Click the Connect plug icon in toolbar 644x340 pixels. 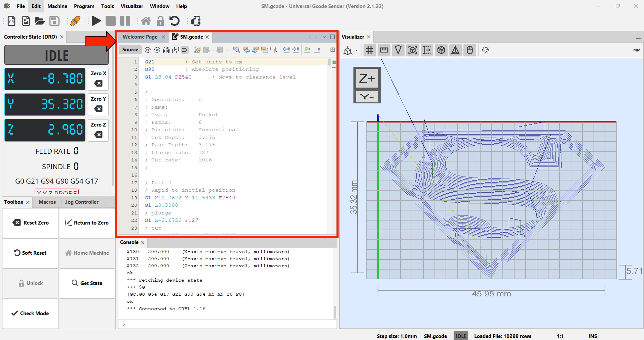(x=75, y=21)
